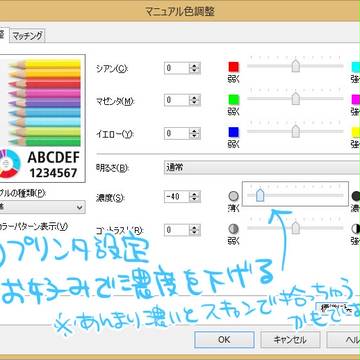The height and width of the screenshot is (360, 360).
Task: Click the シアン slider thumb
Action: coord(296,66)
